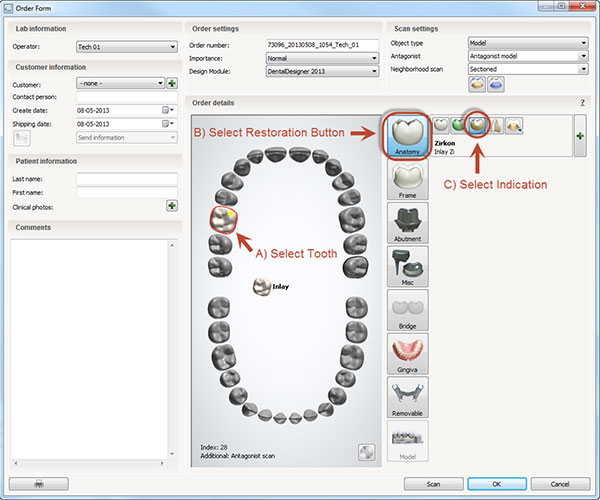The image size is (600, 500).
Task: Click the OK button
Action: (x=496, y=484)
